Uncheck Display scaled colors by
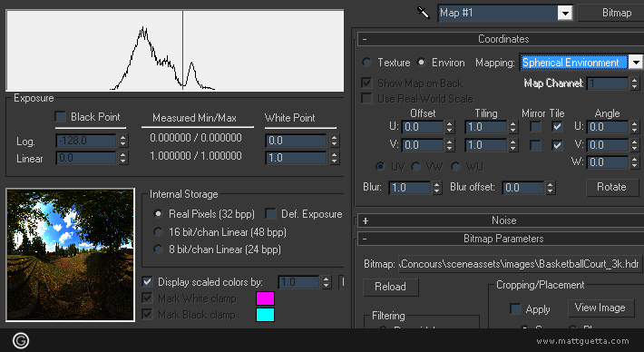The image size is (644, 352). [147, 282]
